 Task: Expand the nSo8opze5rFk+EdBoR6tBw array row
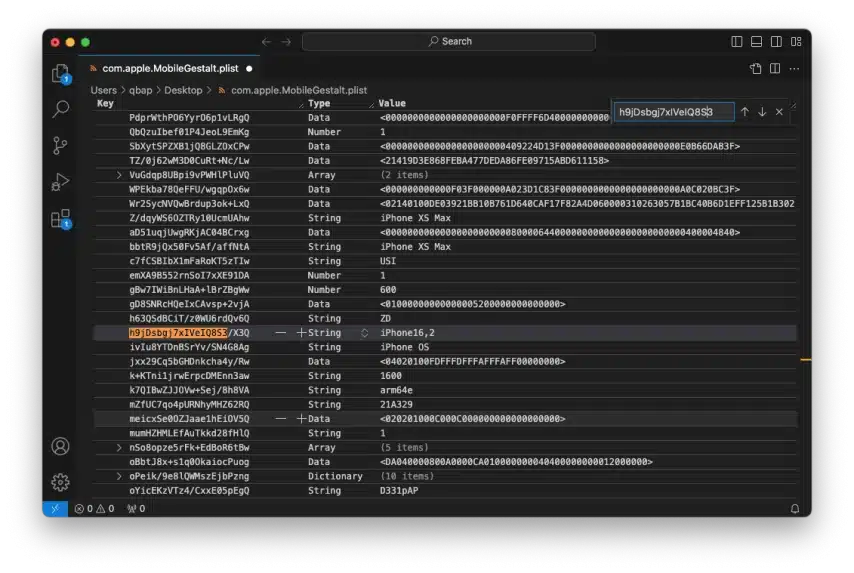(119, 447)
